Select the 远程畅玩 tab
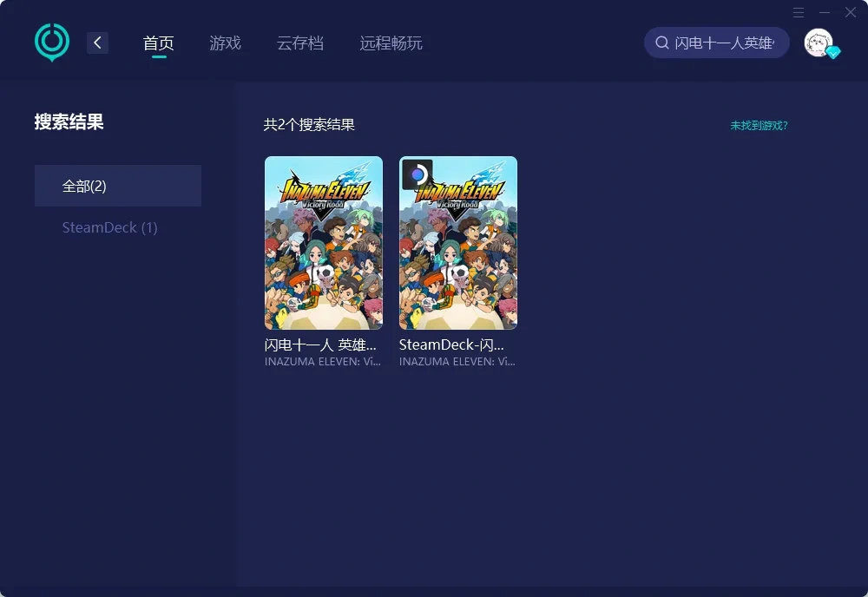The image size is (868, 597). (x=391, y=43)
